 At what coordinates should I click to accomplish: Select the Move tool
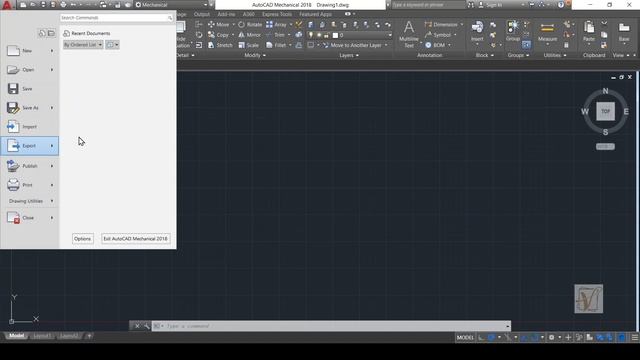pyautogui.click(x=218, y=24)
